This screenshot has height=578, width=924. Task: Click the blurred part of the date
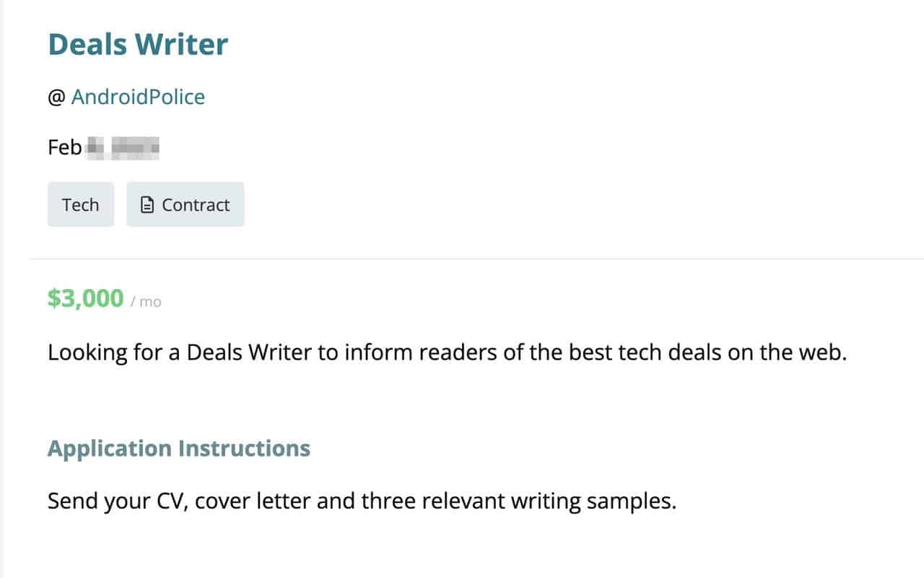click(x=123, y=147)
